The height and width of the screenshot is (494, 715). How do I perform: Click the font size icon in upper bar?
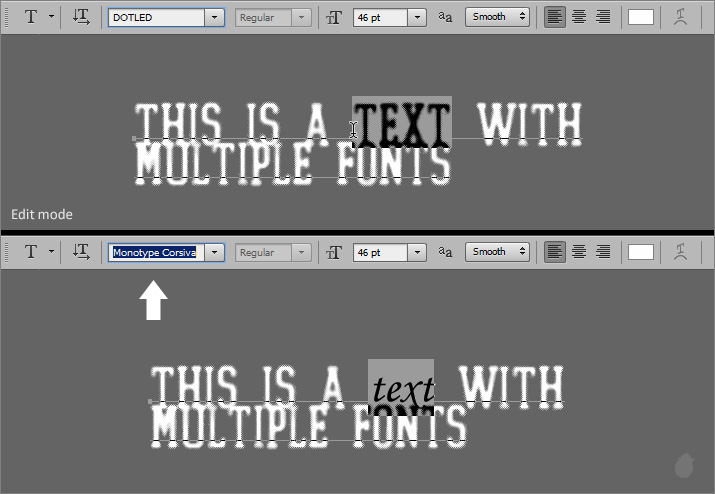coord(336,17)
